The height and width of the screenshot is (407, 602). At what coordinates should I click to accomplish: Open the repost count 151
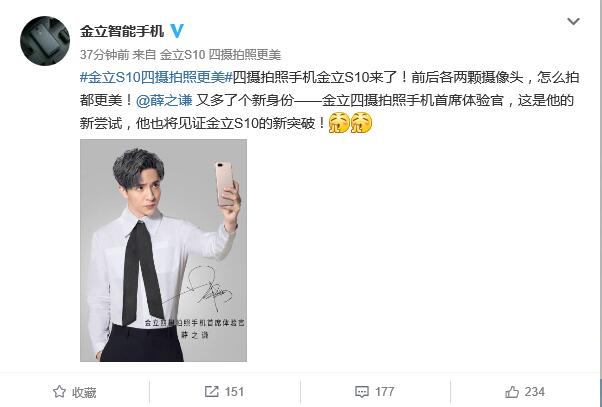[234, 392]
